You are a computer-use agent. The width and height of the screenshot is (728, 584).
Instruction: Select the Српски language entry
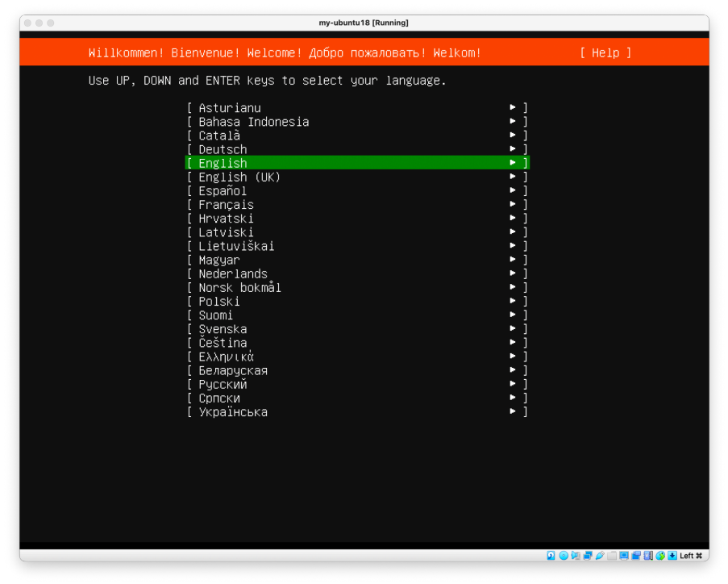coord(357,398)
